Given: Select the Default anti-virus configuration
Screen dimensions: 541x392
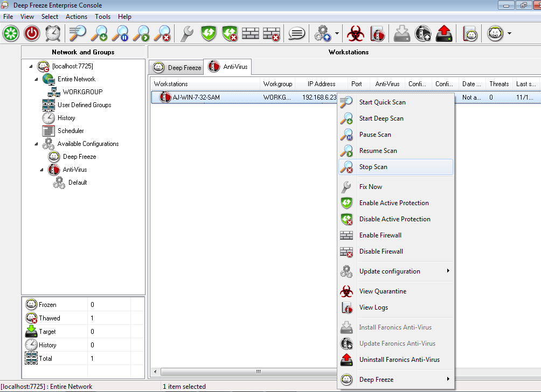Looking at the screenshot, I should pyautogui.click(x=78, y=183).
